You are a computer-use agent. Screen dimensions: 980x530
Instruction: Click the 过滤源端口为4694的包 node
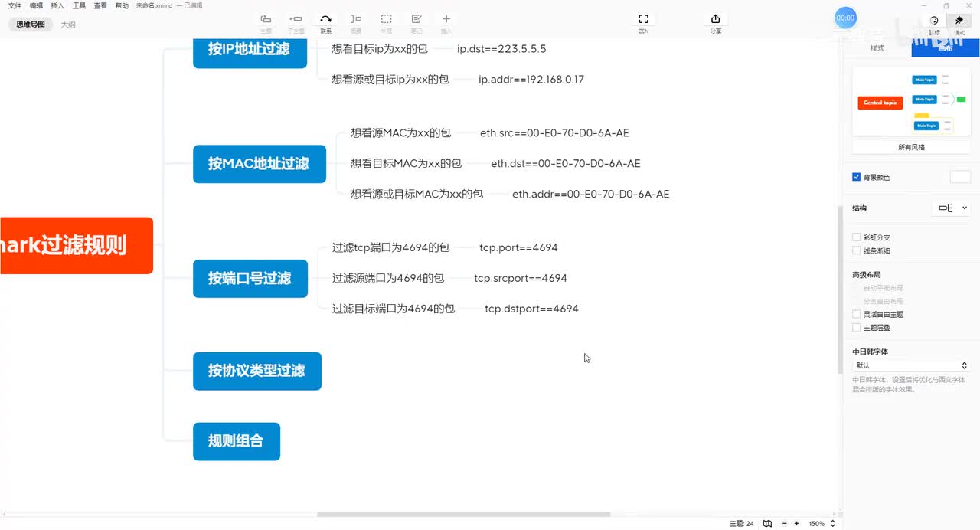pyautogui.click(x=388, y=278)
